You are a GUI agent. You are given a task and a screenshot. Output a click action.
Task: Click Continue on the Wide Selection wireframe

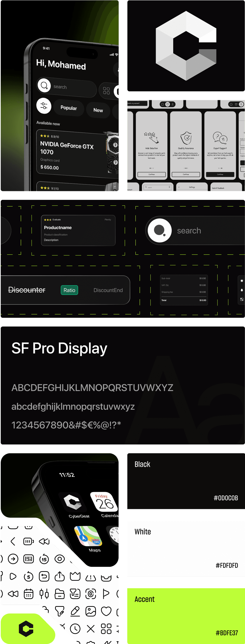152,174
